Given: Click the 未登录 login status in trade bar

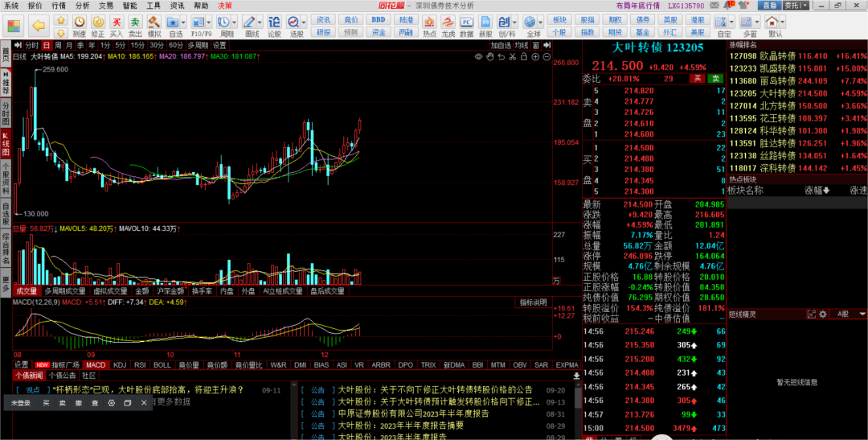Looking at the screenshot, I should (x=20, y=403).
